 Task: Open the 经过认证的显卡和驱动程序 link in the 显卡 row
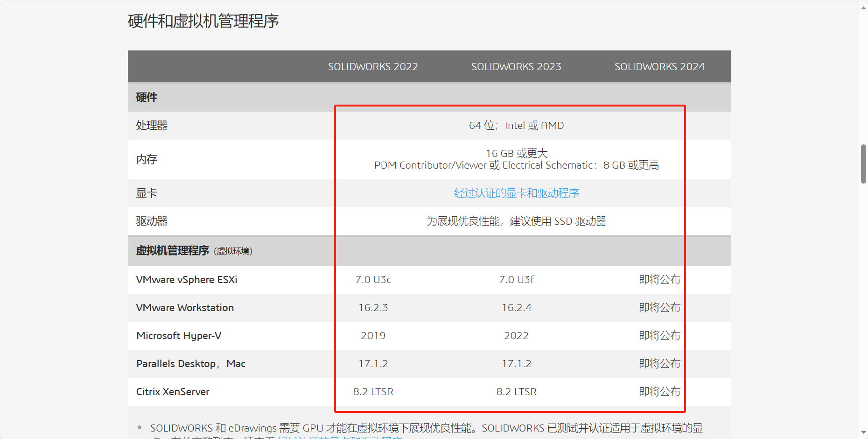coord(516,193)
